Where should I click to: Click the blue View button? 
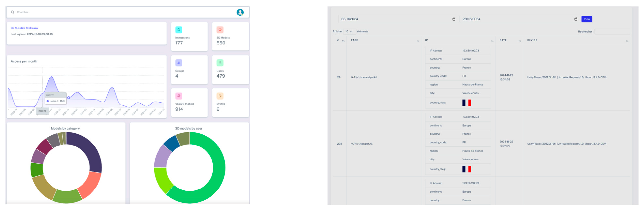click(586, 19)
